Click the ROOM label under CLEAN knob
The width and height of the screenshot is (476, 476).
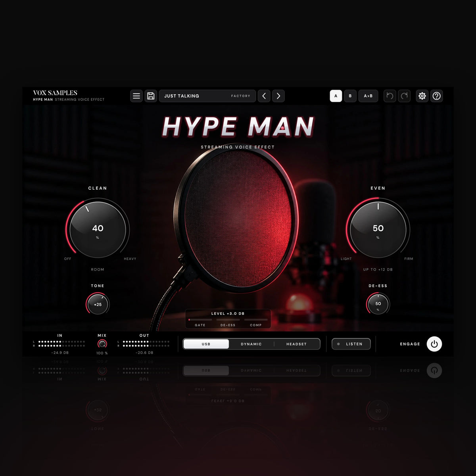click(98, 270)
